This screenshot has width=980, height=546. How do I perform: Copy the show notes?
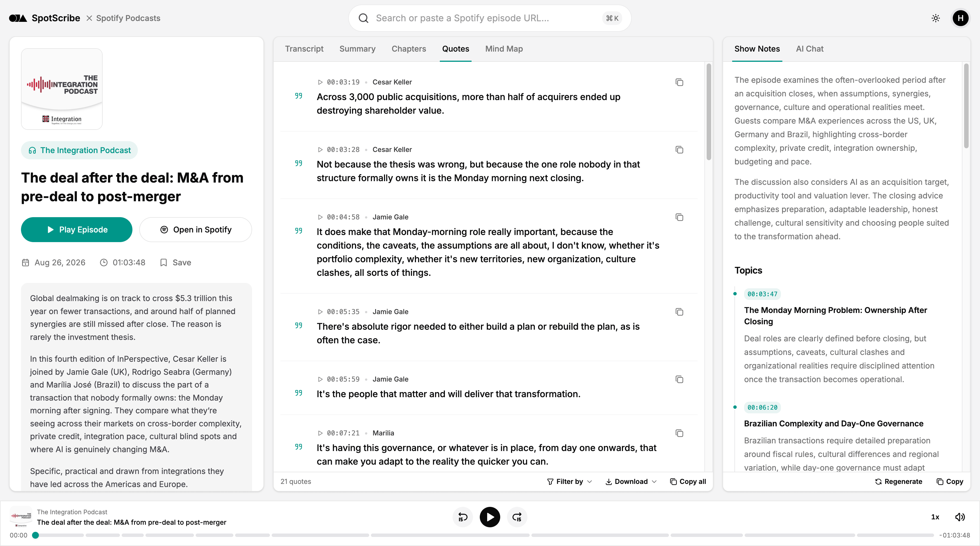(x=950, y=481)
